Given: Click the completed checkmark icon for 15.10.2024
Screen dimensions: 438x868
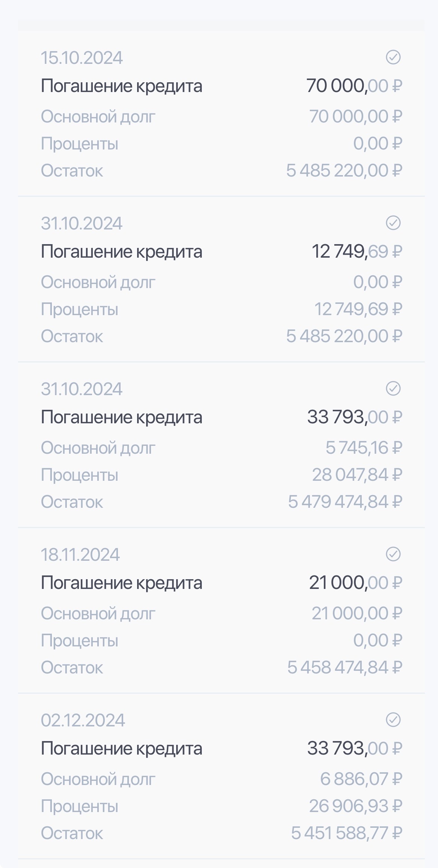Looking at the screenshot, I should pos(393,57).
